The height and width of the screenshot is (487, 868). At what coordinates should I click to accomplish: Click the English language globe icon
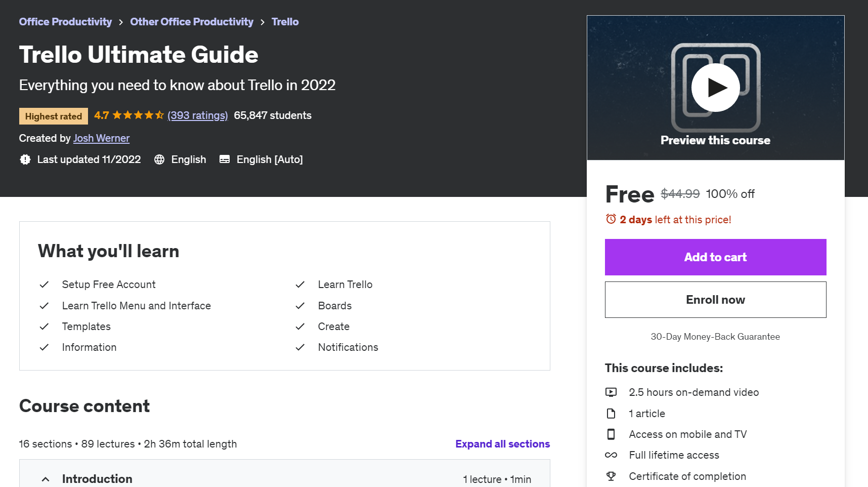point(159,159)
